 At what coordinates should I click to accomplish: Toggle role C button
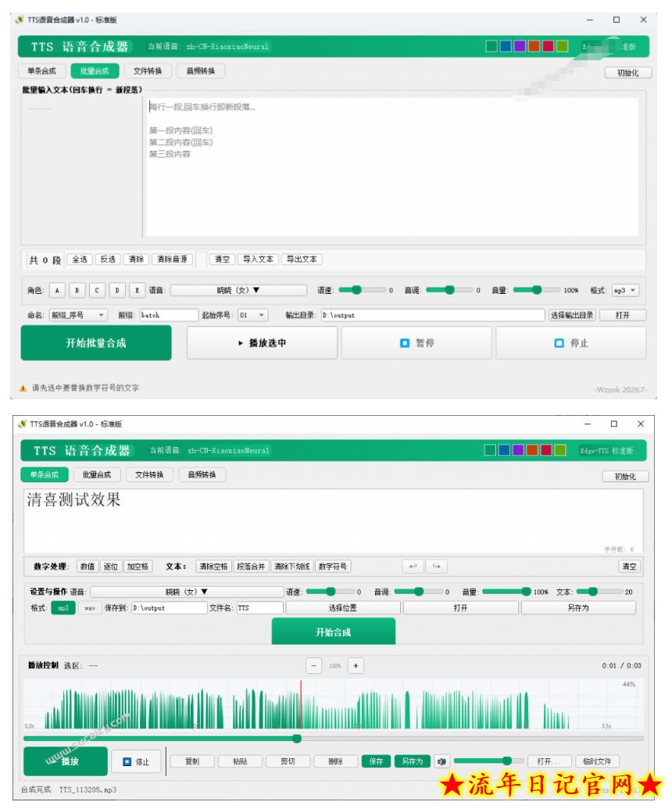click(x=97, y=290)
